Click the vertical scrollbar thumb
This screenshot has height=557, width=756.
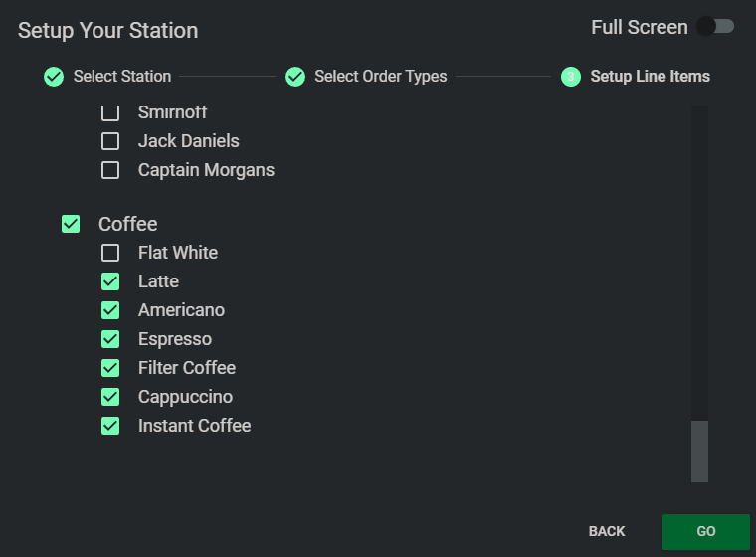[x=699, y=451]
